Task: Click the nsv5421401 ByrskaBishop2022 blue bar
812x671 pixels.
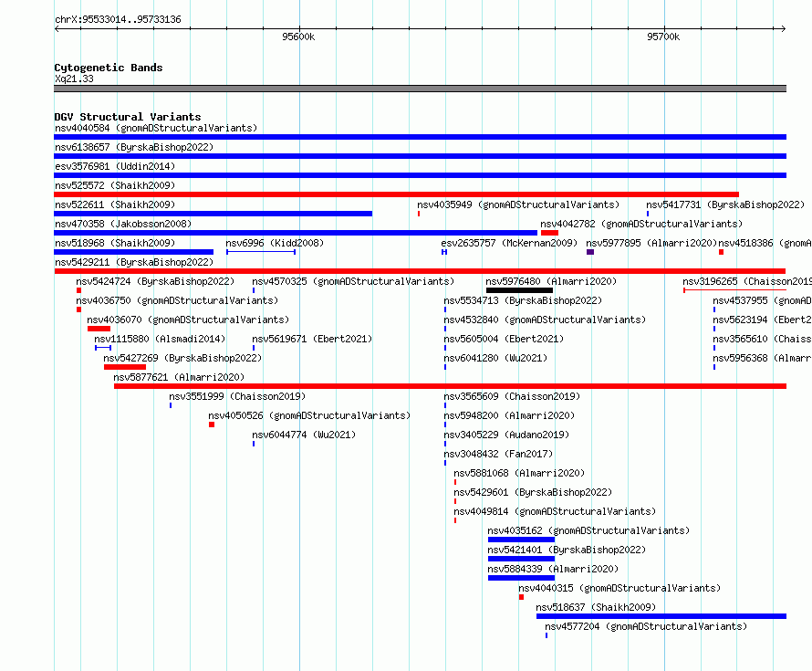Action: 521,559
